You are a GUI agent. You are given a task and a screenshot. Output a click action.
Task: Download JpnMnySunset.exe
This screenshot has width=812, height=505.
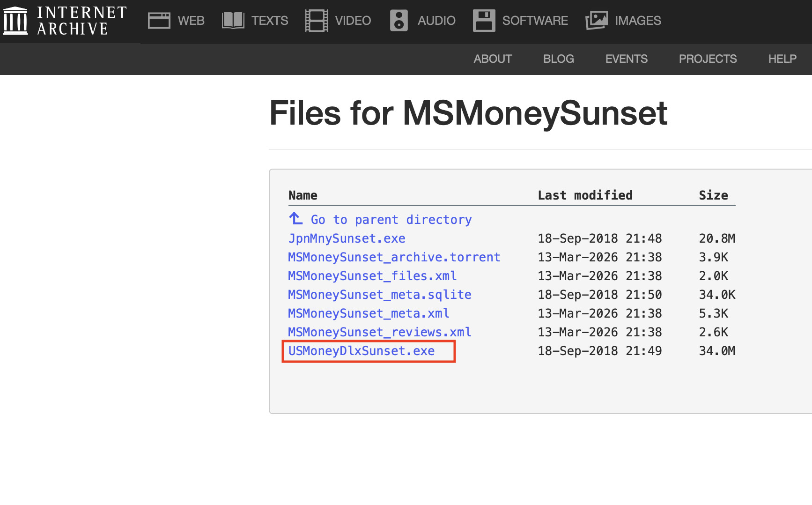(x=347, y=238)
